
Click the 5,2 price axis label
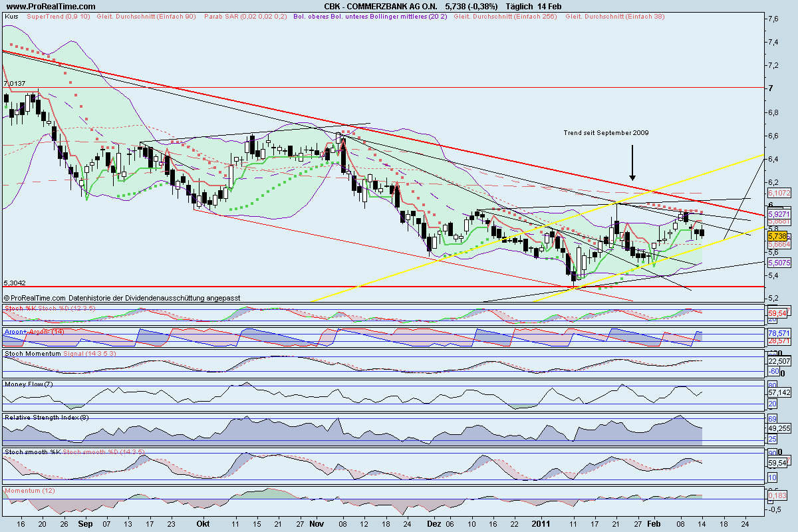773,299
